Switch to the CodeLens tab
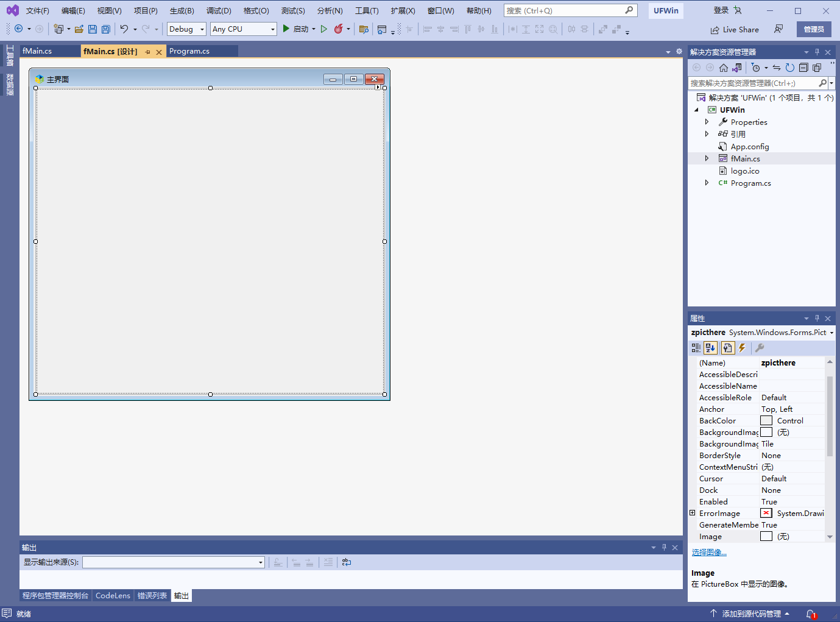The height and width of the screenshot is (622, 840). (113, 596)
